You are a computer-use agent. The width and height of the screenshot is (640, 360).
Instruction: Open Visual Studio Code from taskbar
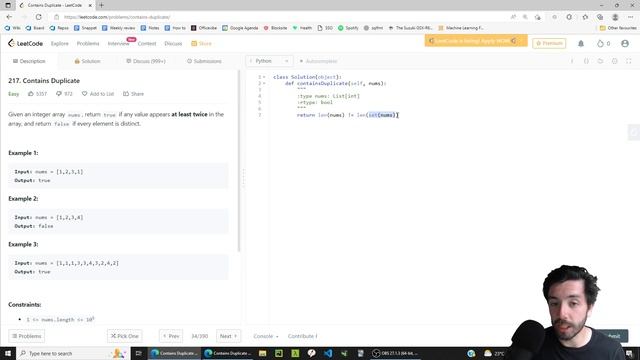click(x=328, y=353)
